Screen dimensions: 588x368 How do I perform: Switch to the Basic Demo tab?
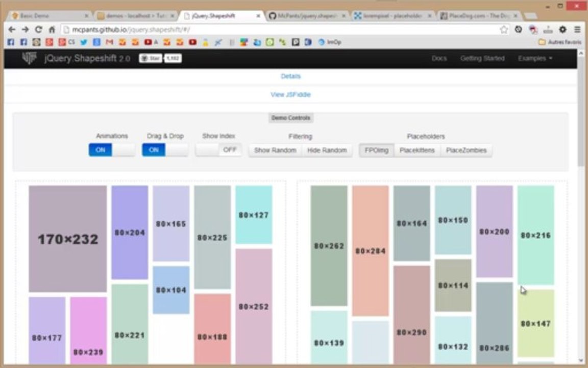pyautogui.click(x=50, y=16)
